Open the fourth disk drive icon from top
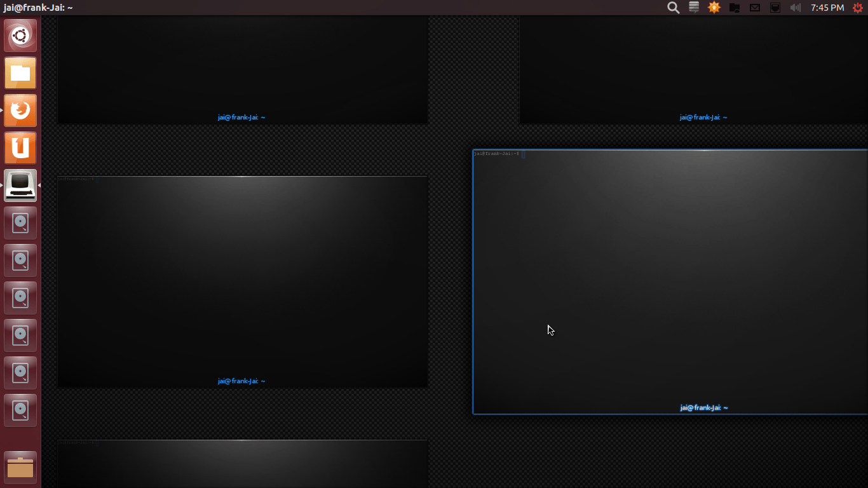This screenshot has height=488, width=868. (x=20, y=335)
